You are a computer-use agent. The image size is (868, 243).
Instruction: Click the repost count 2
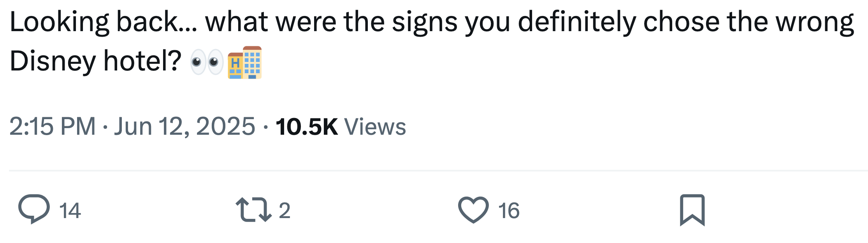pyautogui.click(x=285, y=211)
